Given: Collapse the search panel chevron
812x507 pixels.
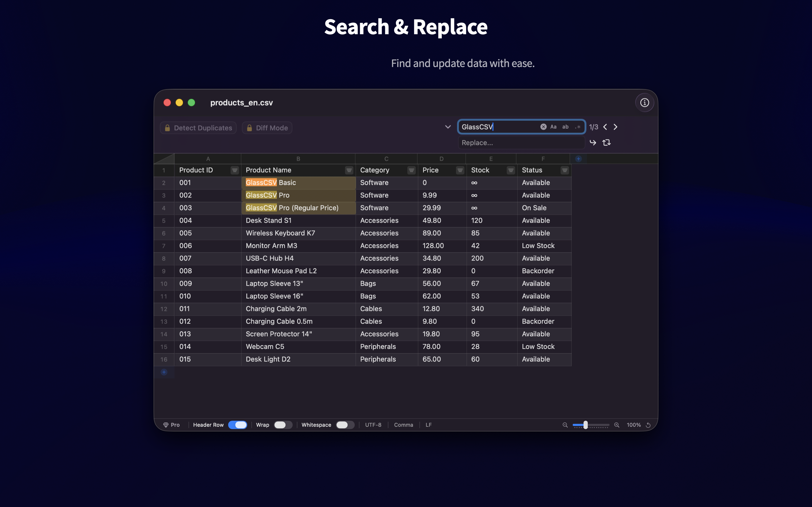Looking at the screenshot, I should click(448, 127).
